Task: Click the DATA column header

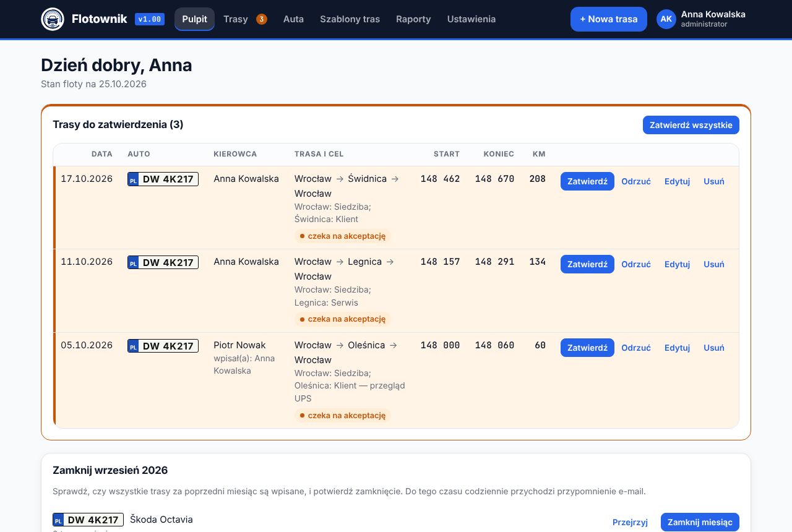Action: click(x=102, y=154)
